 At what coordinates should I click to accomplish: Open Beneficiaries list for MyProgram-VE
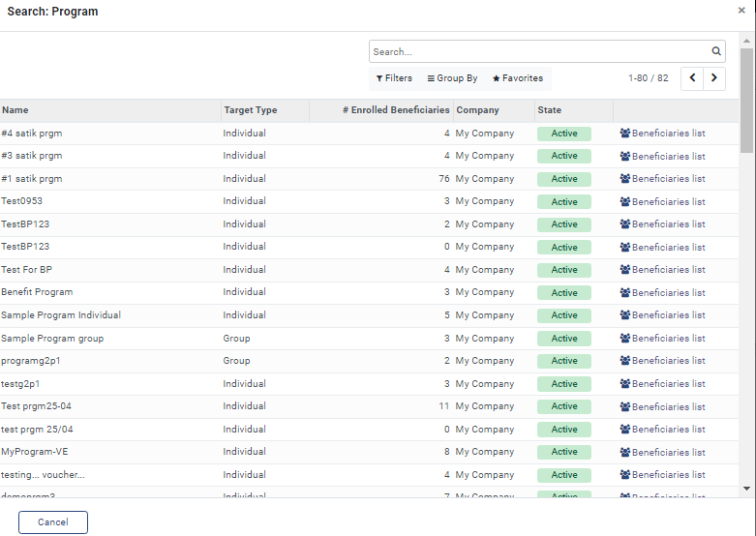[x=662, y=452]
